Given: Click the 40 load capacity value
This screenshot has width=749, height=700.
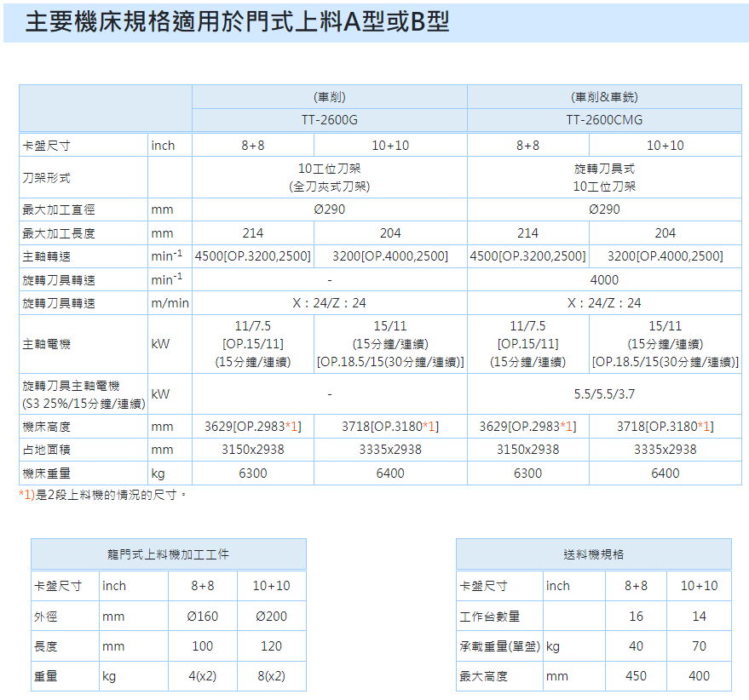Looking at the screenshot, I should click(x=636, y=646).
